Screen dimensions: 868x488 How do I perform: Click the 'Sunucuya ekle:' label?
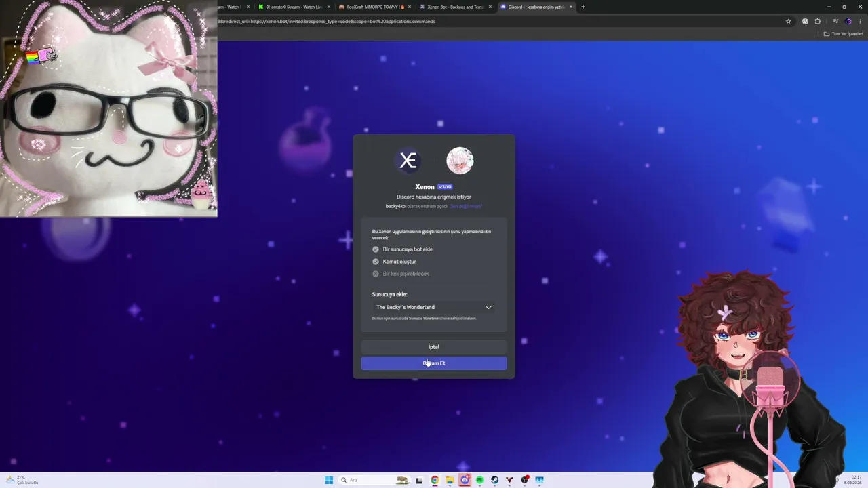pyautogui.click(x=390, y=294)
